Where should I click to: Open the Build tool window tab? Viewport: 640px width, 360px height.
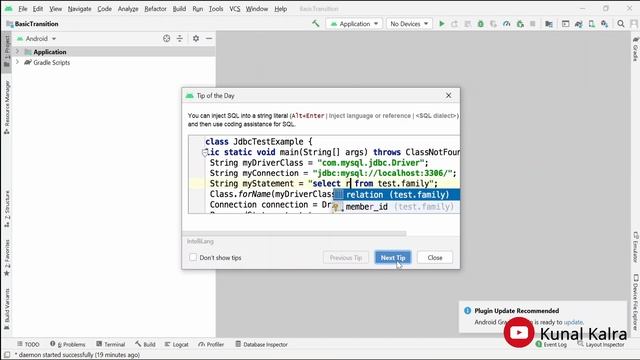click(x=145, y=344)
